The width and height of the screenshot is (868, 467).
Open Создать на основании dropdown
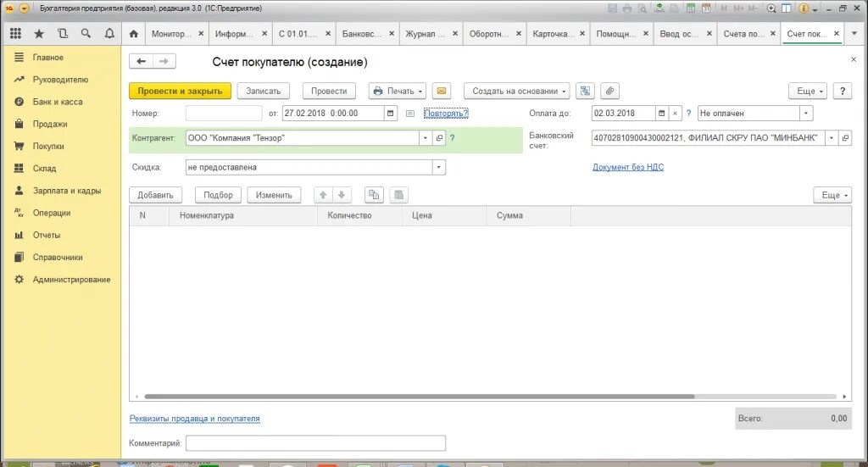pos(519,91)
